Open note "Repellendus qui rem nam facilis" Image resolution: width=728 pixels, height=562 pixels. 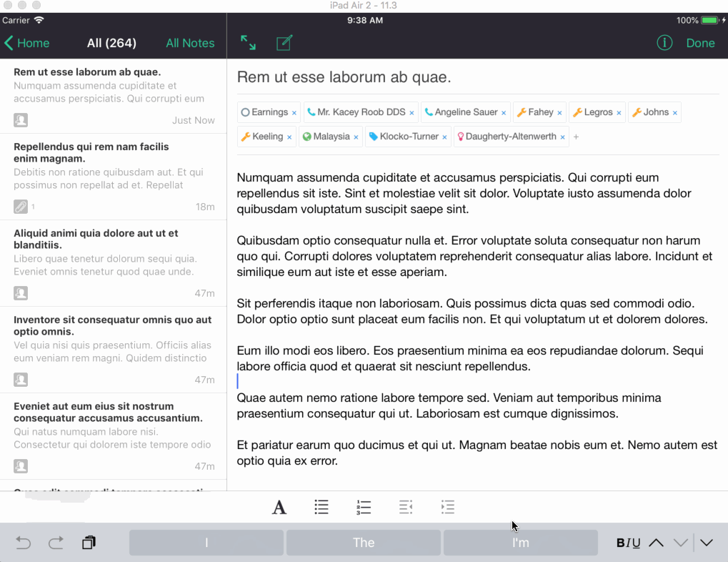point(114,177)
